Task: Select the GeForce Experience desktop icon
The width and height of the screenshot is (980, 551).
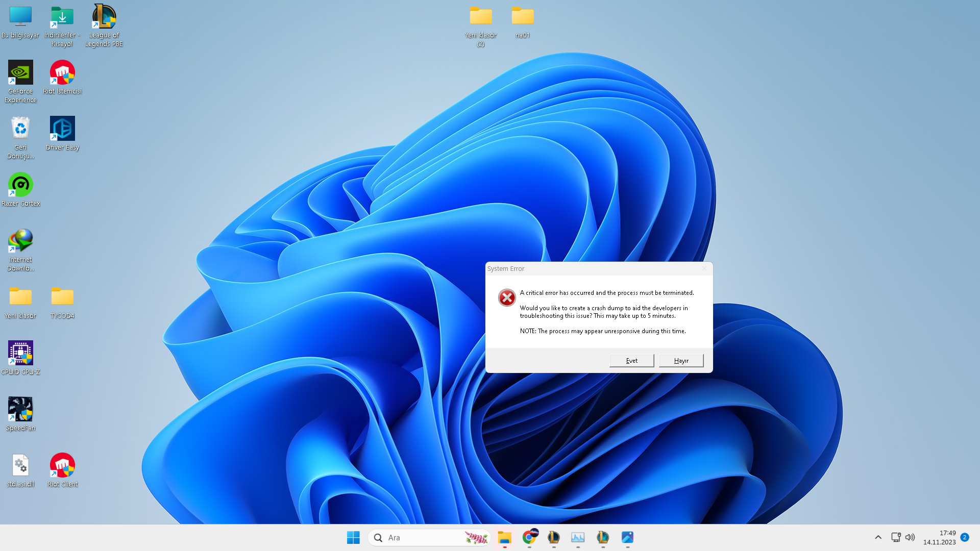Action: pos(20,82)
